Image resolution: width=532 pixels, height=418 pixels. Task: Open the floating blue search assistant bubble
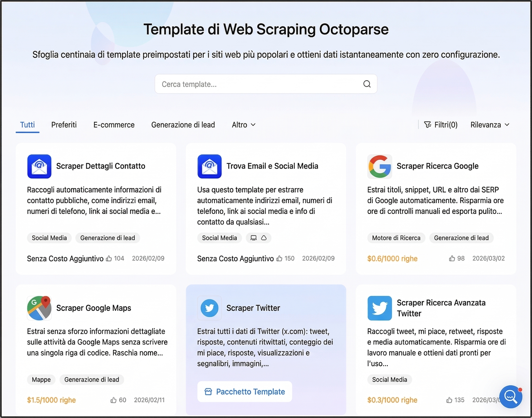pos(511,397)
